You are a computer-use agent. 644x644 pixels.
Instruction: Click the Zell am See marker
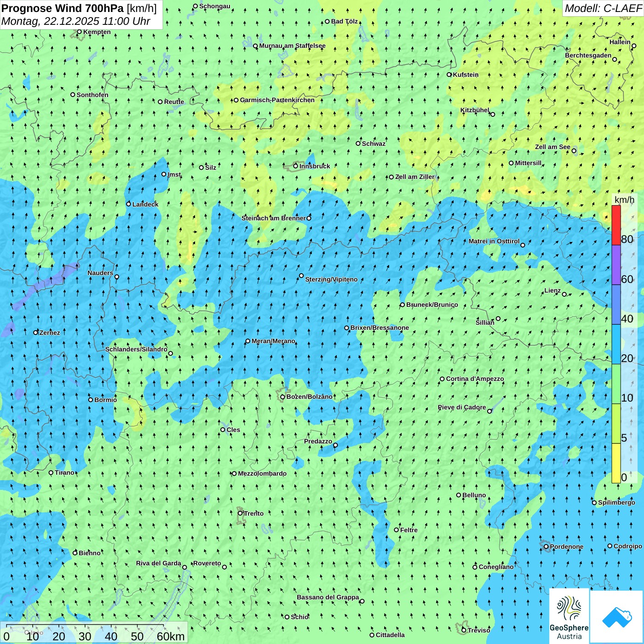[574, 150]
